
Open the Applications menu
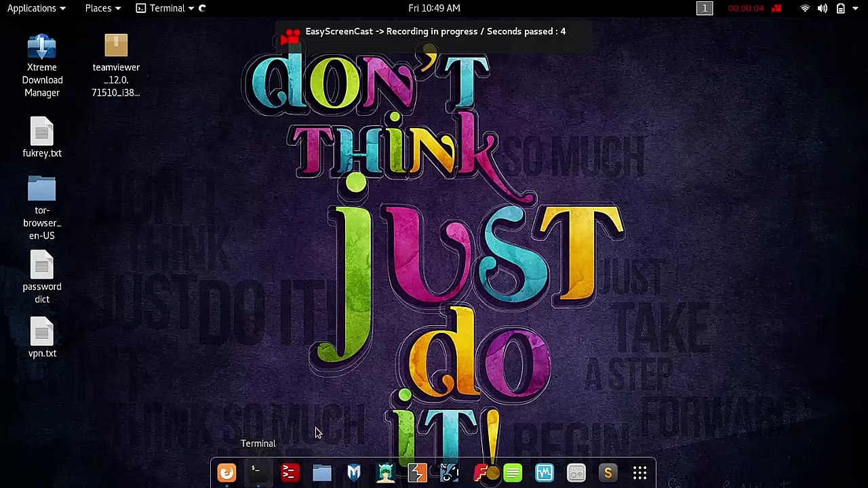[36, 8]
